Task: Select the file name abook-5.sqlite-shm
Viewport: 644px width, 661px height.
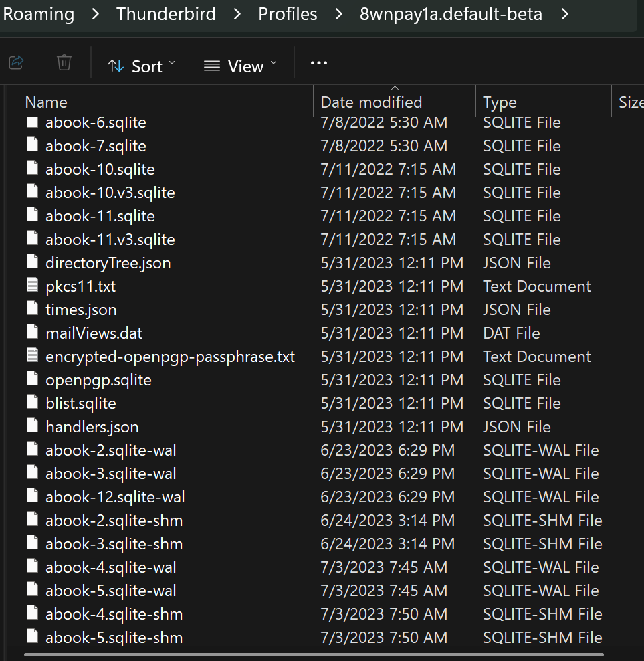Action: coord(114,638)
